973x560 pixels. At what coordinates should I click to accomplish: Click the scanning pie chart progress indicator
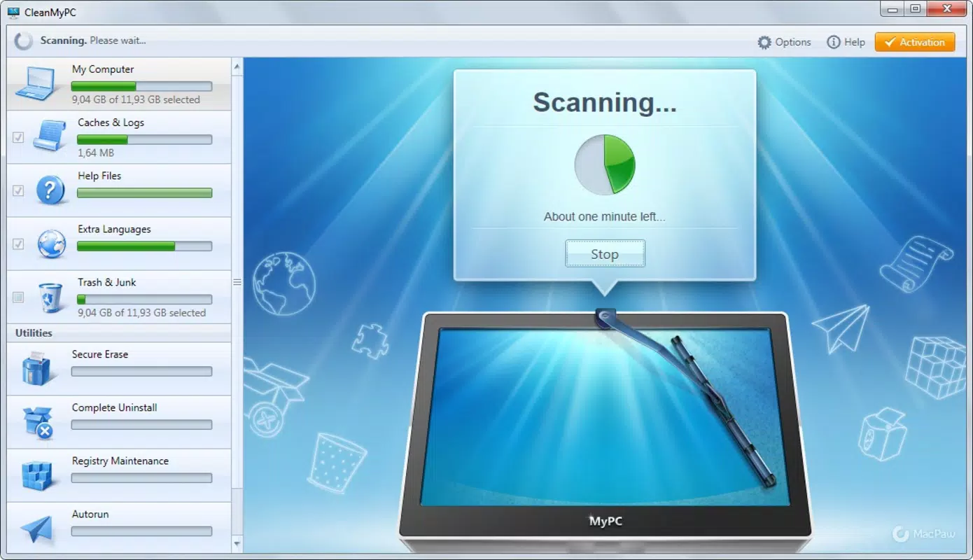(x=605, y=164)
